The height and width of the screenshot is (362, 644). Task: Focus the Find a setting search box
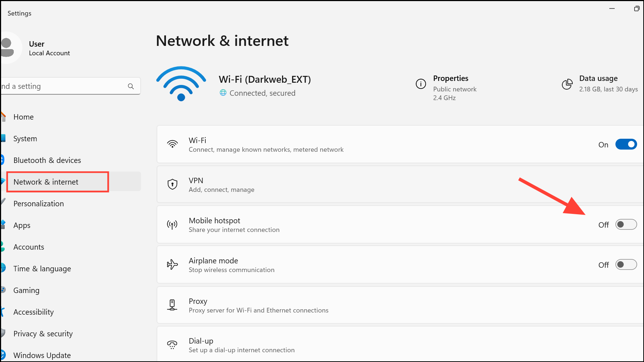click(x=71, y=86)
